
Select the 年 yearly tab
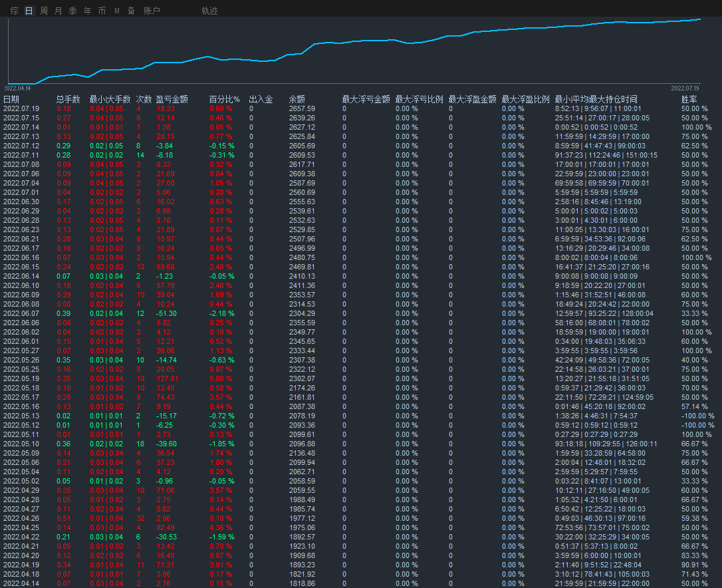(x=88, y=11)
